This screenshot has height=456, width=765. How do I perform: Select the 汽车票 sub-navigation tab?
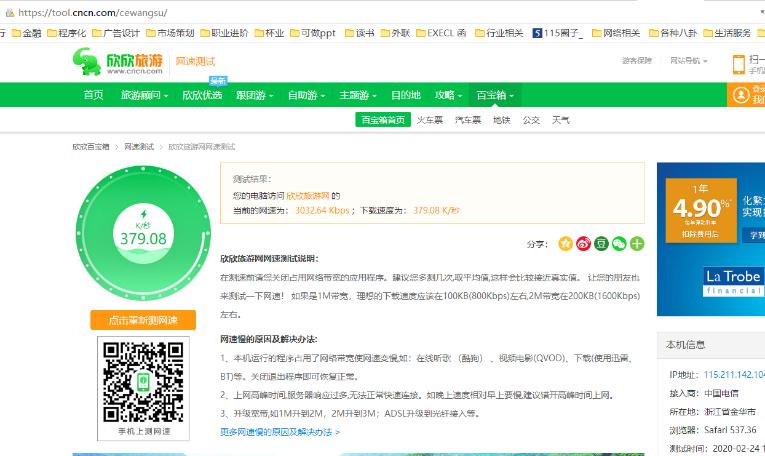pos(468,120)
